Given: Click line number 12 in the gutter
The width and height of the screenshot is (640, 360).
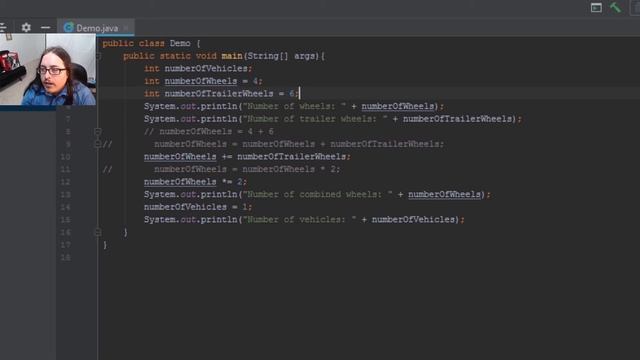Looking at the screenshot, I should [x=65, y=182].
